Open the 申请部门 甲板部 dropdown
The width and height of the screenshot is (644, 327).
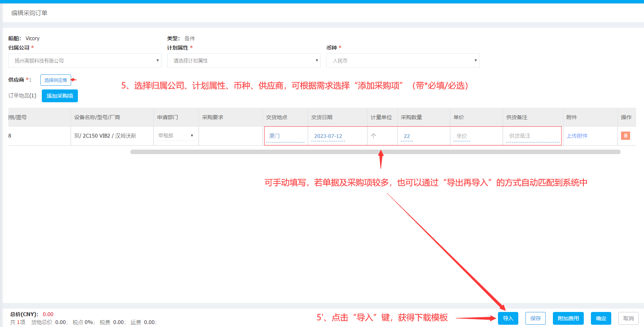click(176, 136)
